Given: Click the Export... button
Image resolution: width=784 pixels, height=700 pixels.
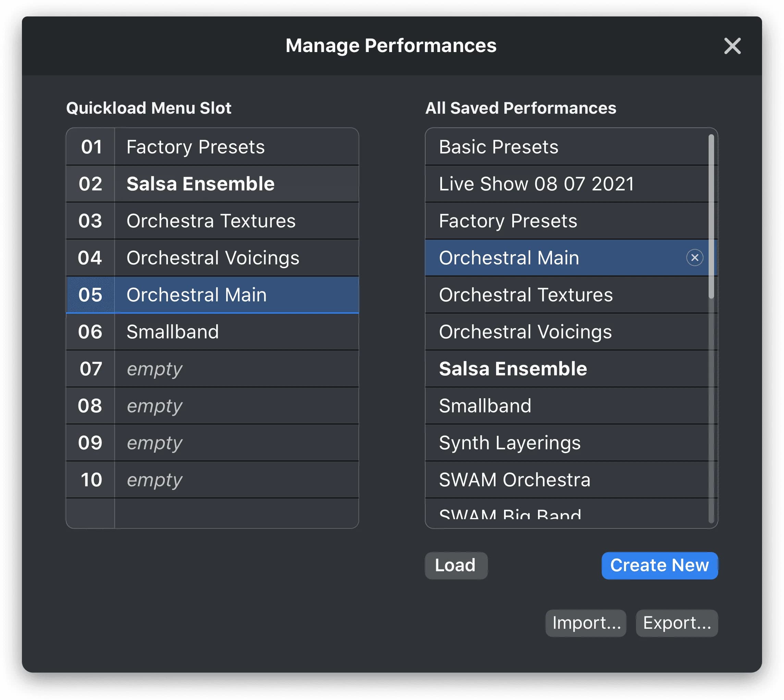Looking at the screenshot, I should pos(676,623).
